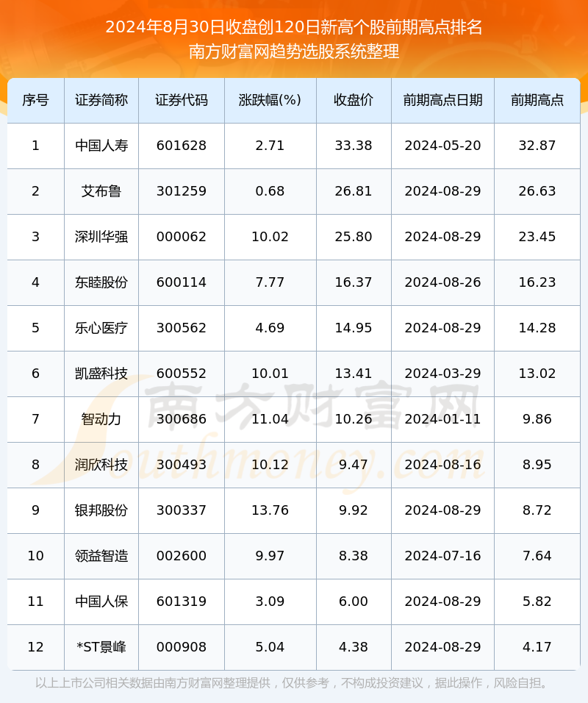
Task: Click date 2024-08-26
Action: pos(442,282)
